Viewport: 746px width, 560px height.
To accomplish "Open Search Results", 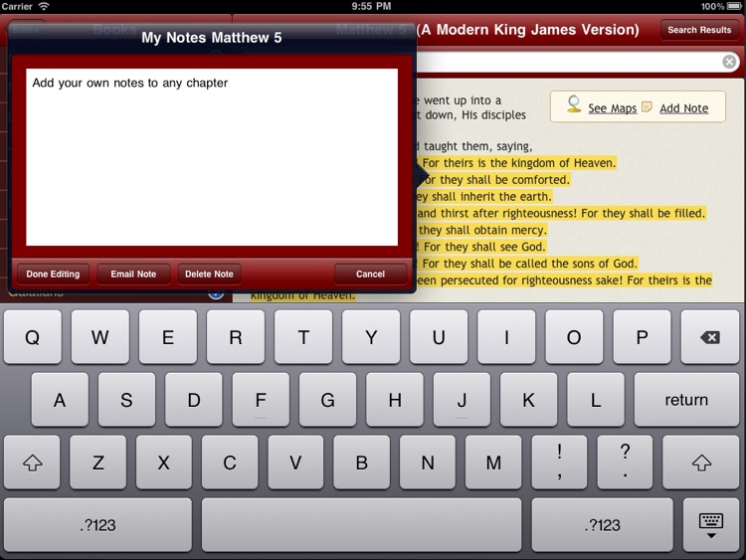I will pos(699,30).
